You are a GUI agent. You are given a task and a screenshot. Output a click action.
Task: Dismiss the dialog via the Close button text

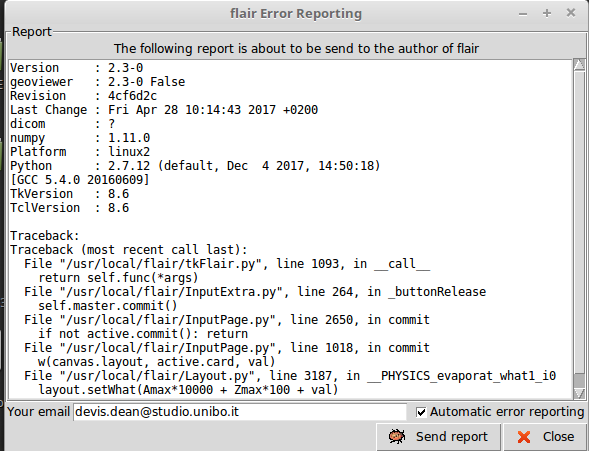tap(558, 437)
